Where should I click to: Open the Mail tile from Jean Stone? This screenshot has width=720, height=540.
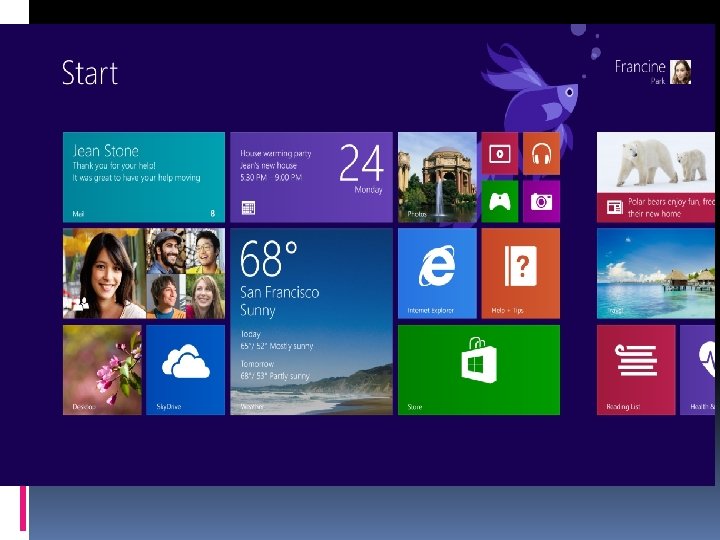[x=144, y=177]
